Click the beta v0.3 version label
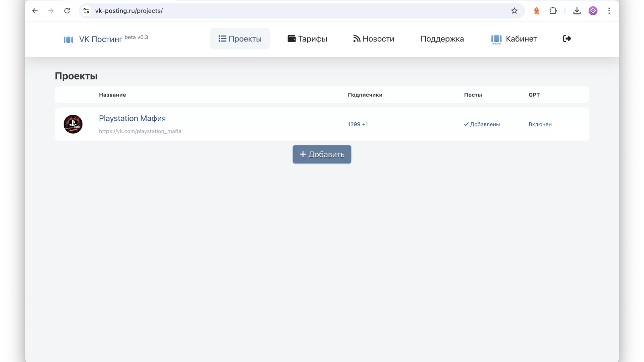This screenshot has height=362, width=644. coord(136,37)
